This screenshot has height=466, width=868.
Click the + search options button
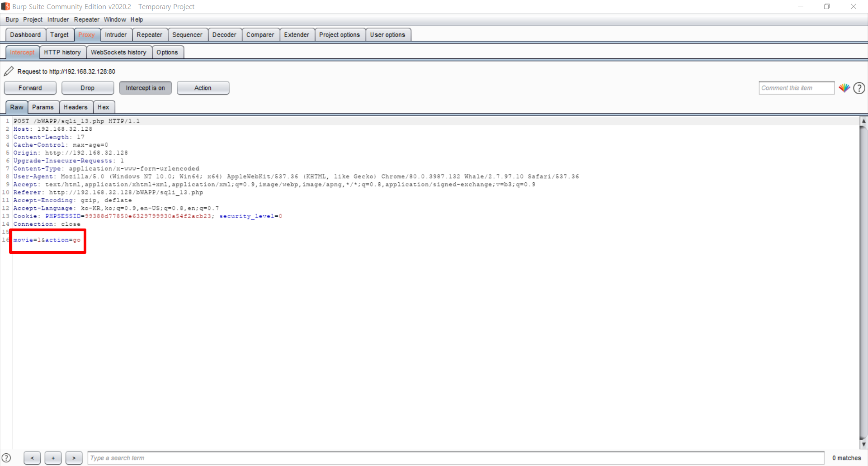coord(53,458)
